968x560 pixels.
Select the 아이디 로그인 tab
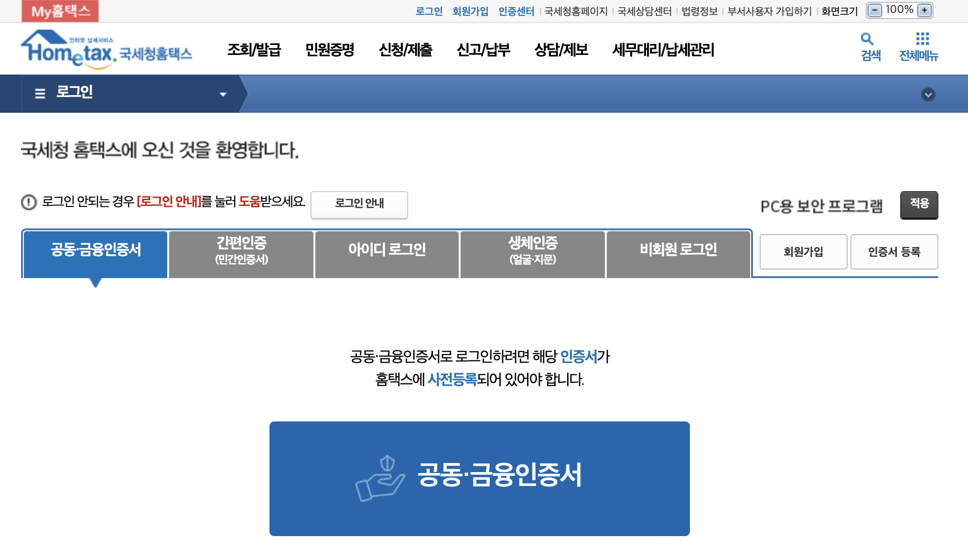pos(387,254)
